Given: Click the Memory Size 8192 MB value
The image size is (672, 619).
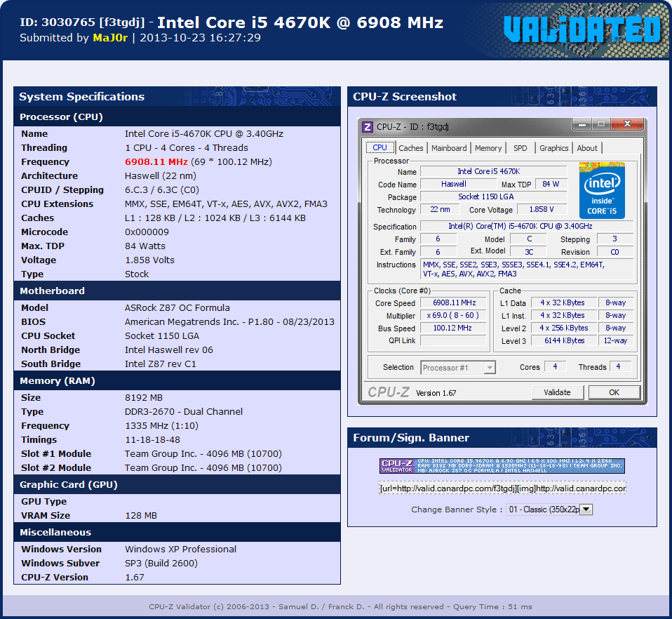Looking at the screenshot, I should (x=144, y=398).
